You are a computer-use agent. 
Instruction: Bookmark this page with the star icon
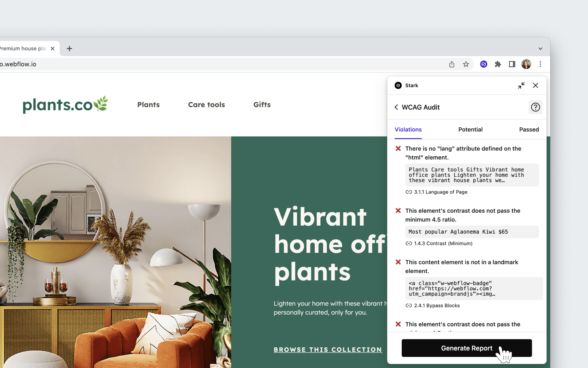click(466, 64)
